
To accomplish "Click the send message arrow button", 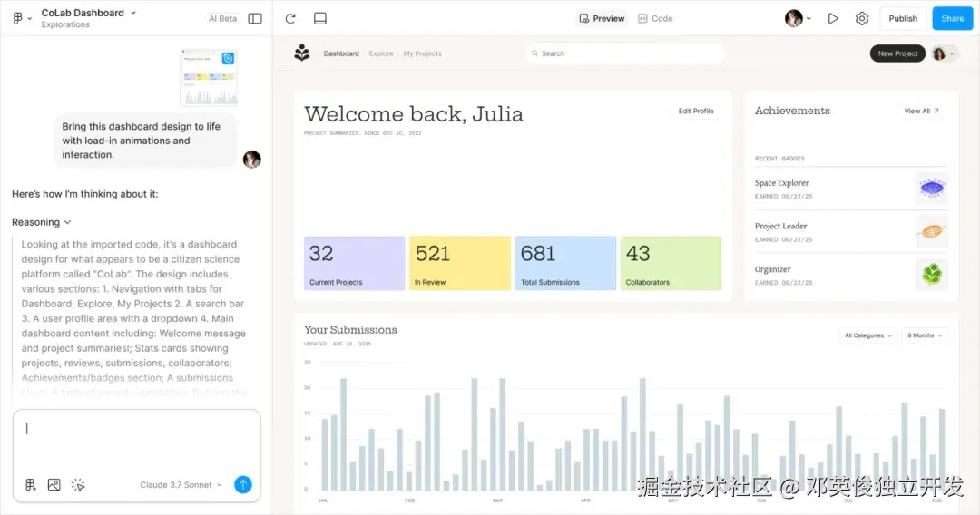I will click(242, 485).
